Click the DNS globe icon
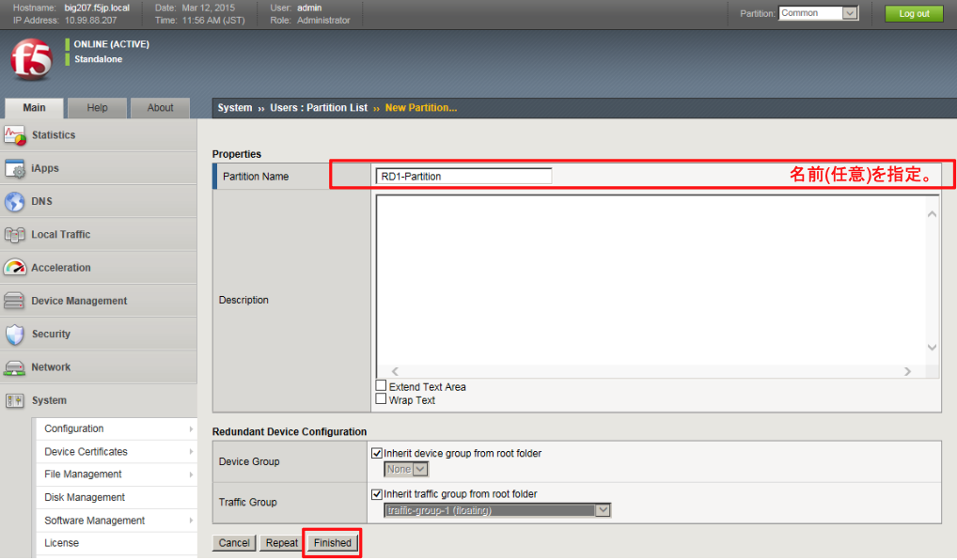 tap(15, 201)
